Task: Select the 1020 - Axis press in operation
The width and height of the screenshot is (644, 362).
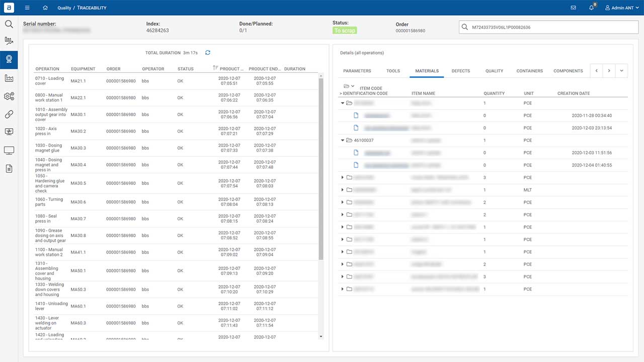Action: 176,131
